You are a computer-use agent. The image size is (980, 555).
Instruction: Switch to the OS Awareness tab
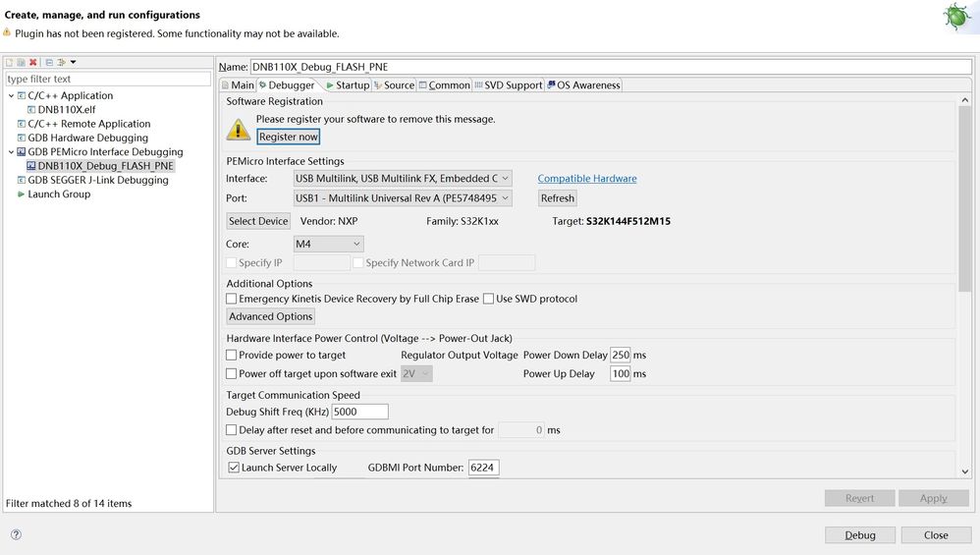click(583, 85)
